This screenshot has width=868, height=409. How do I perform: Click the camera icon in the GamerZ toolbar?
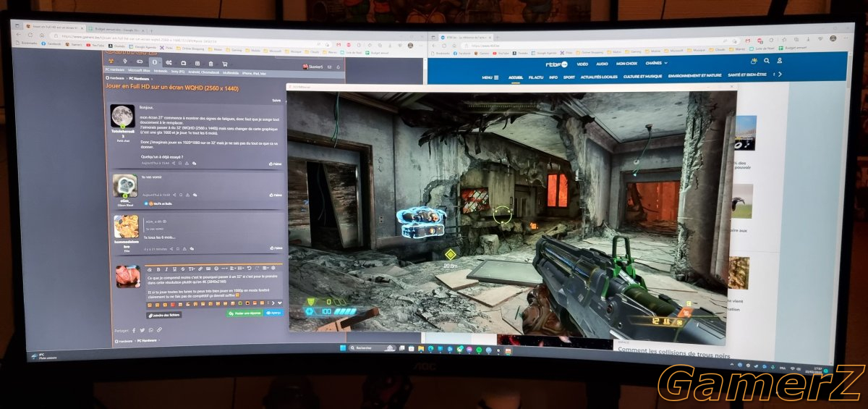[184, 63]
